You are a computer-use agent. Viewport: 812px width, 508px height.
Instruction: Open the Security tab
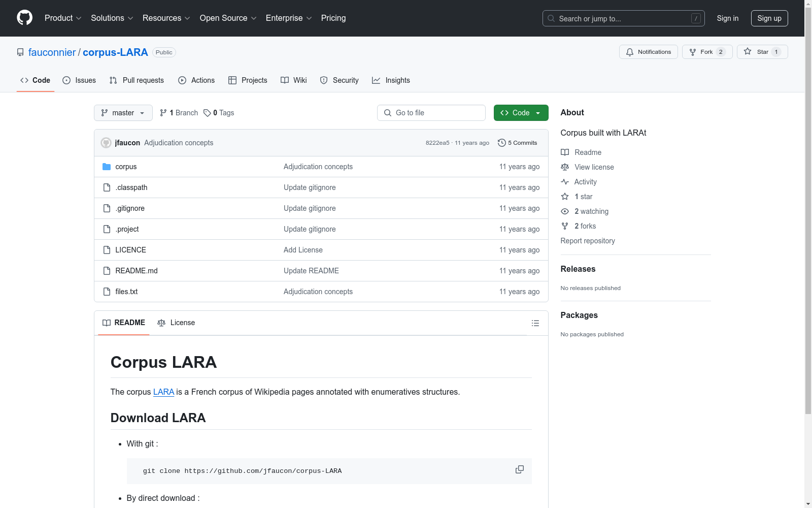[339, 80]
